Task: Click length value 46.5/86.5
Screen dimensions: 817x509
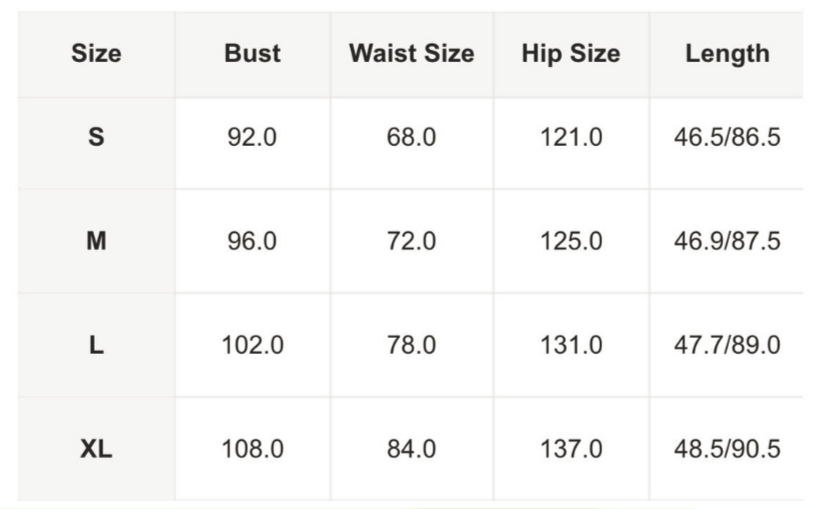Action: click(x=727, y=138)
